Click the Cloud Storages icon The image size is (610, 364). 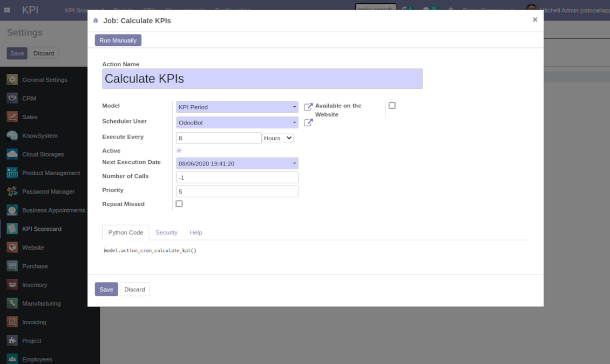(x=12, y=154)
